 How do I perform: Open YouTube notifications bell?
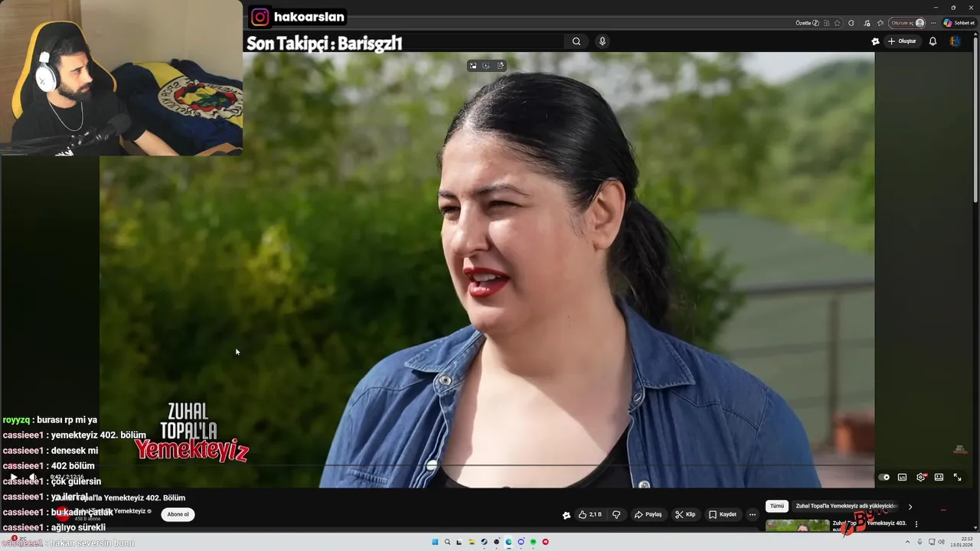933,41
